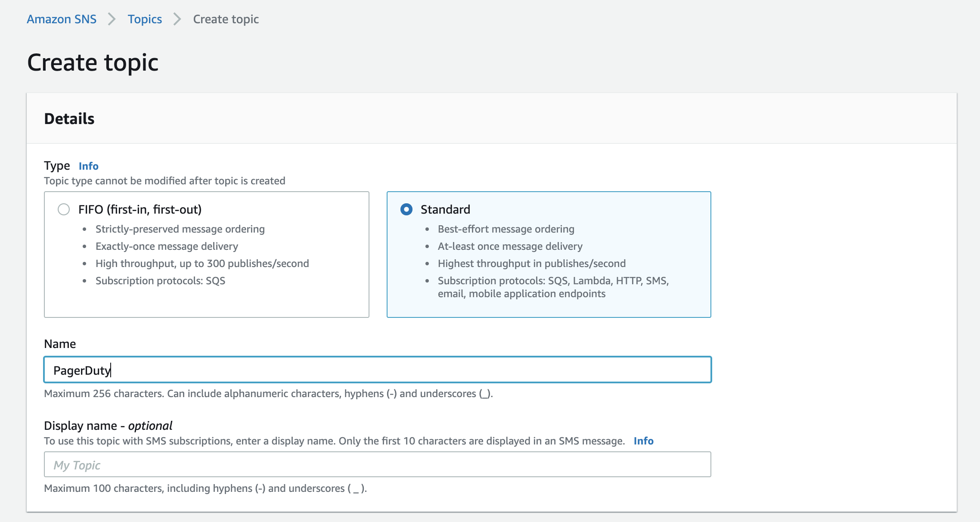Open the Topics breadcrumb link
This screenshot has width=980, height=522.
[x=145, y=19]
